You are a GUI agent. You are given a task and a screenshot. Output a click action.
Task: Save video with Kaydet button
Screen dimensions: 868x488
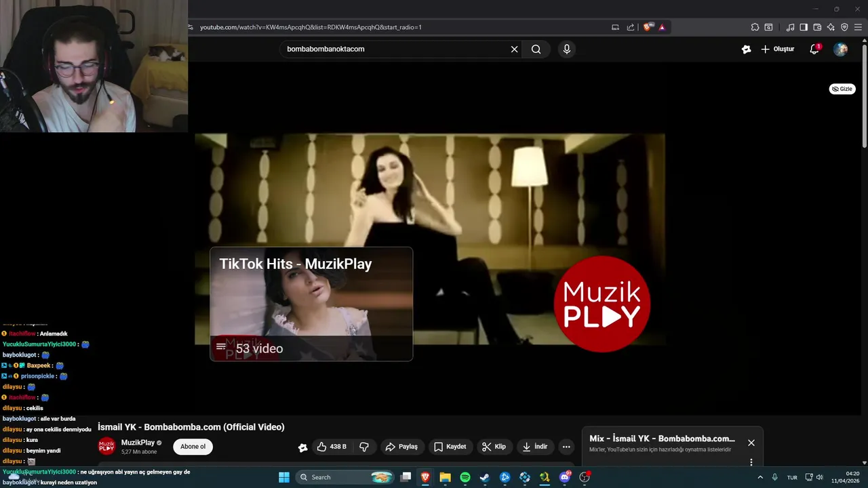(x=450, y=447)
